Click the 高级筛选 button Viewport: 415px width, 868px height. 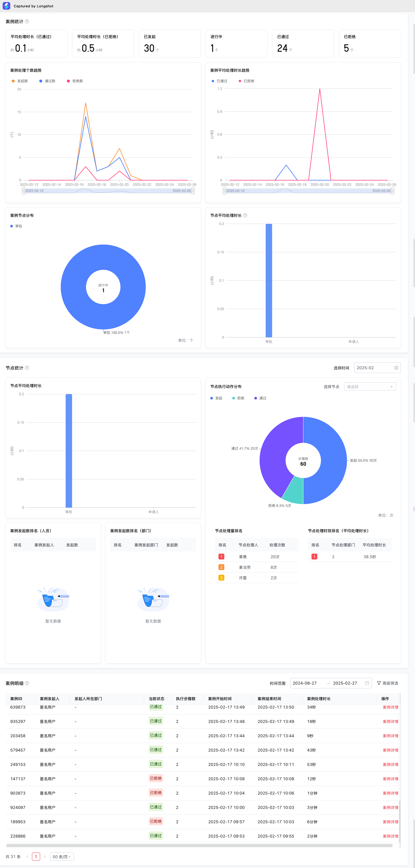387,683
